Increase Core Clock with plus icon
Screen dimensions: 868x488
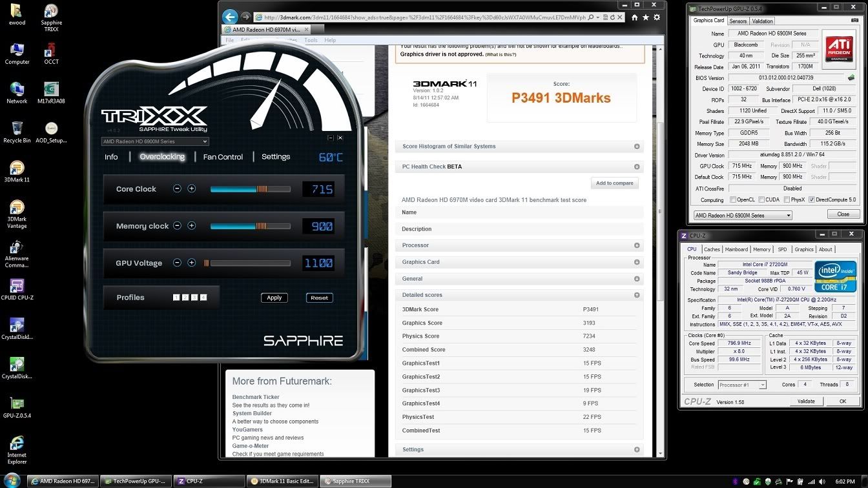[x=191, y=188]
